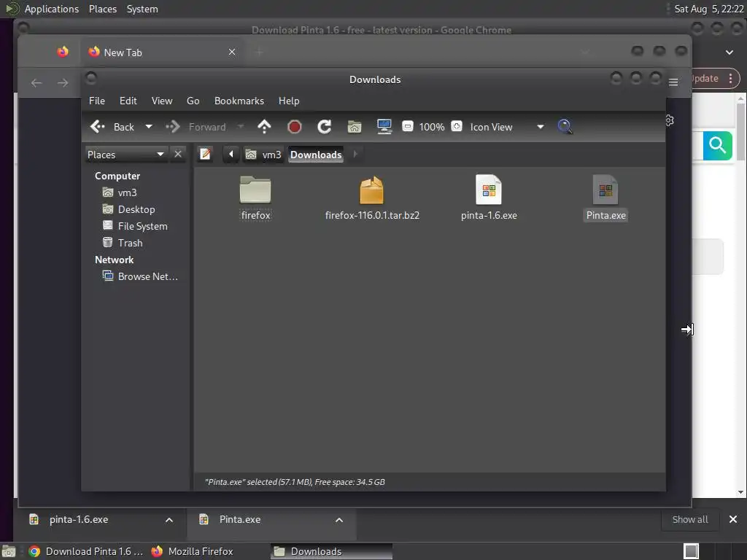Image resolution: width=747 pixels, height=560 pixels.
Task: Click the workspace switcher in bottom panel
Action: [x=691, y=551]
